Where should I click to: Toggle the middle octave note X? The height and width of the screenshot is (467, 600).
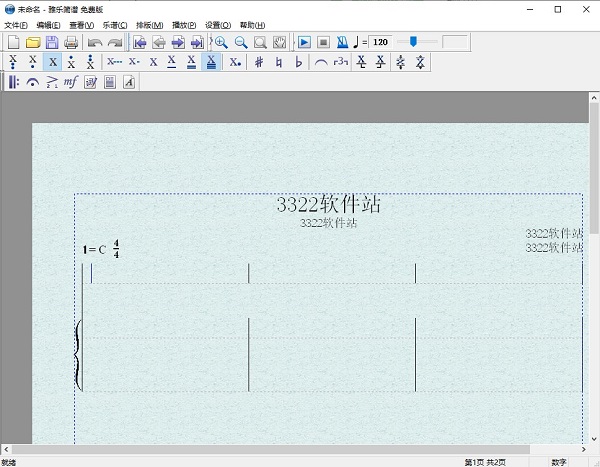52,62
